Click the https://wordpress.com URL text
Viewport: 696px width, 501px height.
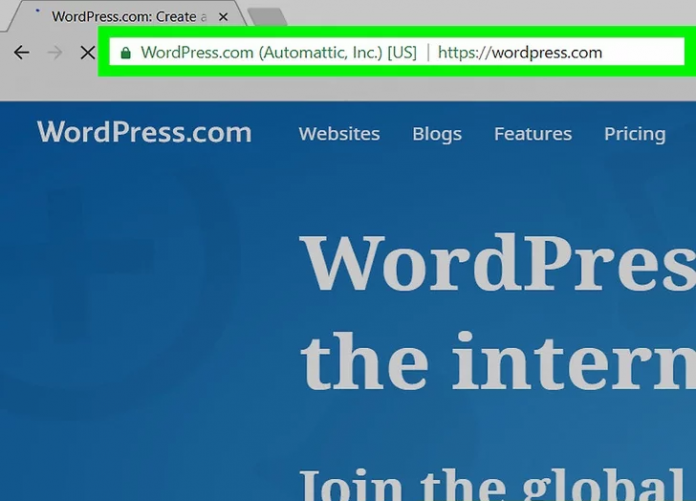pyautogui.click(x=520, y=52)
